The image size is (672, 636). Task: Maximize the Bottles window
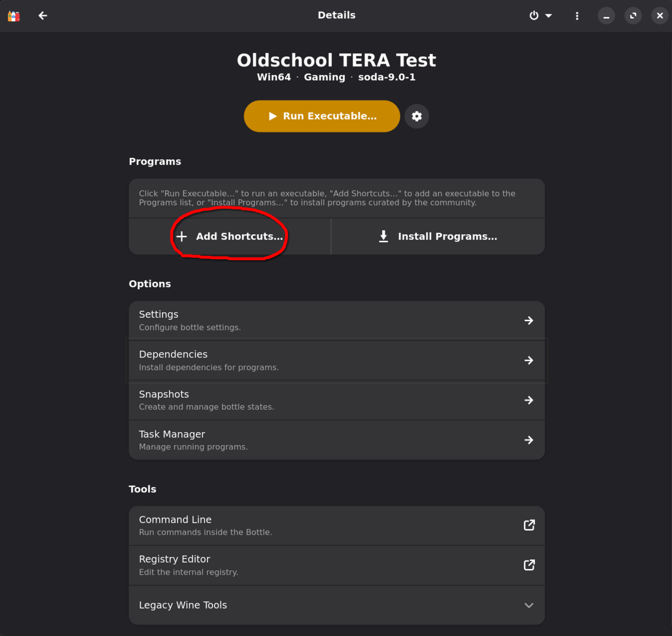[633, 16]
